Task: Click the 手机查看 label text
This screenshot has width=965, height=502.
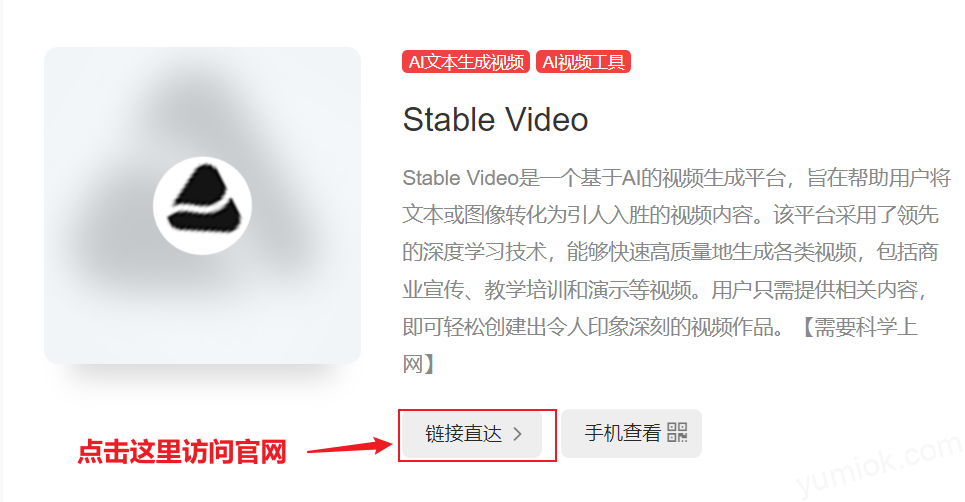Action: pyautogui.click(x=622, y=433)
